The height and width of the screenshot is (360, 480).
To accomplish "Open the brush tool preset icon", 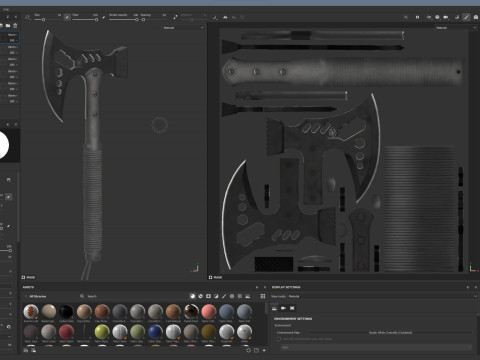I will pos(28,17).
